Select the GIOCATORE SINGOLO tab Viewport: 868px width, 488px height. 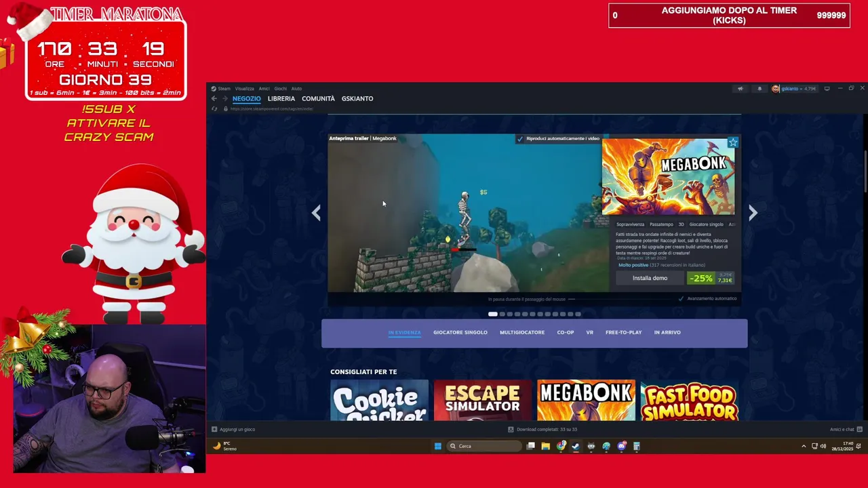(x=460, y=333)
